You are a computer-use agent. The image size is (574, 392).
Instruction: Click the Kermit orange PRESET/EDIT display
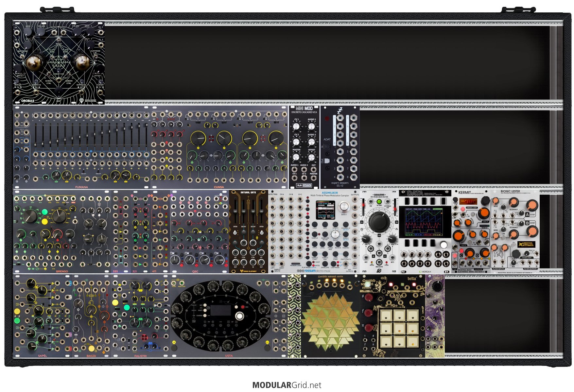point(468,201)
